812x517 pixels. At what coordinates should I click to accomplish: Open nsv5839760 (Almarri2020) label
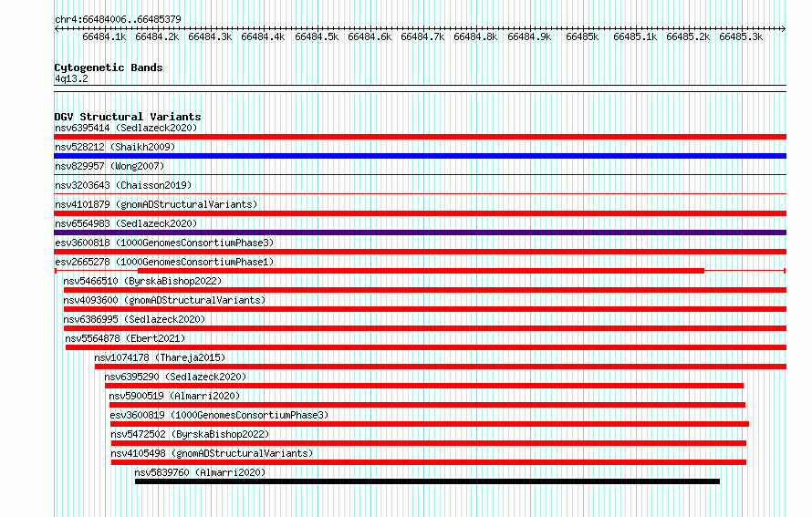pos(200,472)
